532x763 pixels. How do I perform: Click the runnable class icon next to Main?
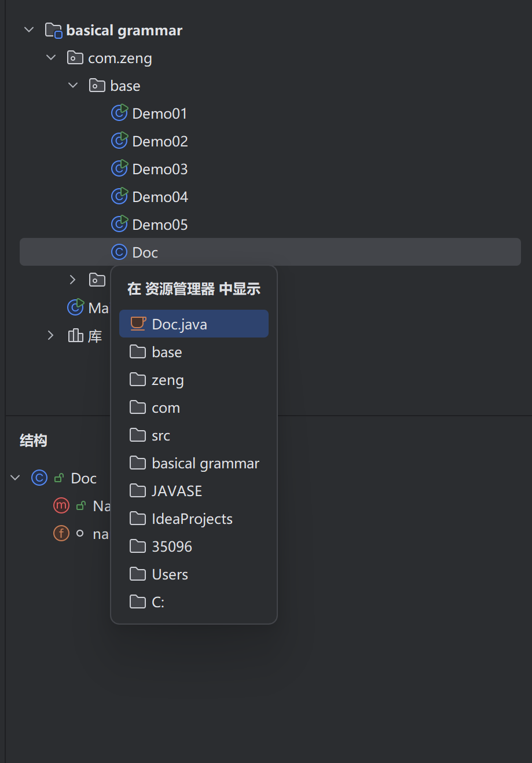click(x=76, y=307)
